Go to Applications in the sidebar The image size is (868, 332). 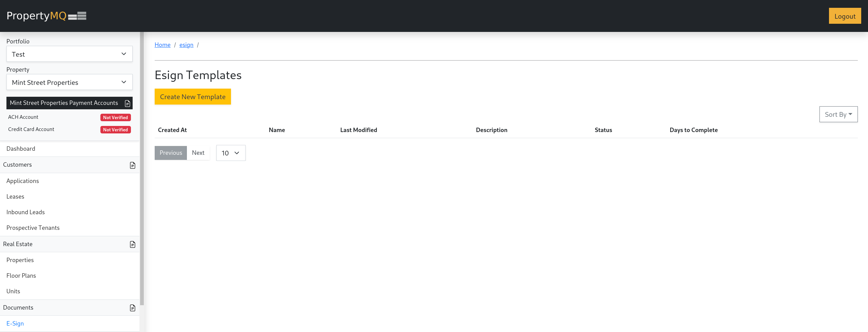coord(23,181)
